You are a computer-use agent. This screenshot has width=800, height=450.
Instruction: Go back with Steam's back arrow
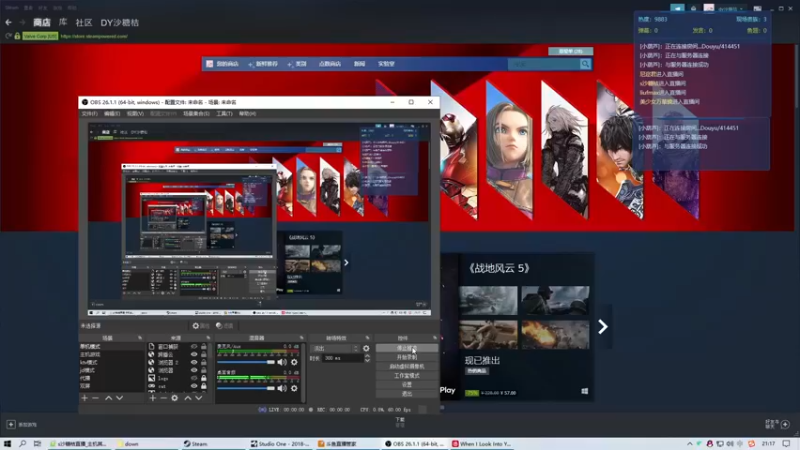8,22
